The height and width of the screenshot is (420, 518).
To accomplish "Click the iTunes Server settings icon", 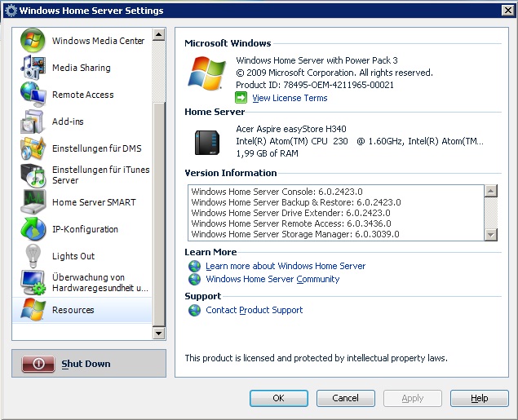I will pyautogui.click(x=33, y=175).
